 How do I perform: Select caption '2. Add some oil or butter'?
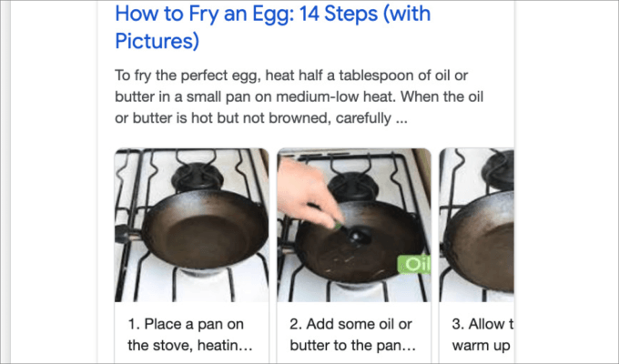[x=352, y=335]
